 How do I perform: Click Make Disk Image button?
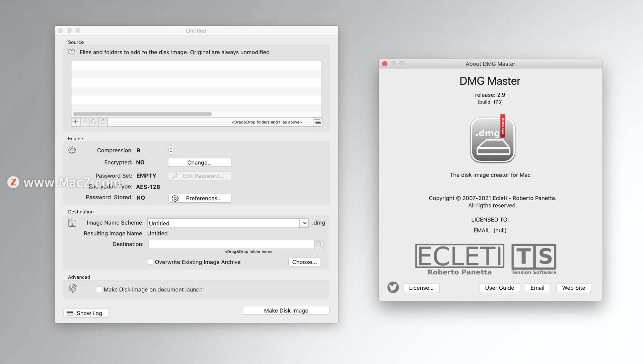286,310
